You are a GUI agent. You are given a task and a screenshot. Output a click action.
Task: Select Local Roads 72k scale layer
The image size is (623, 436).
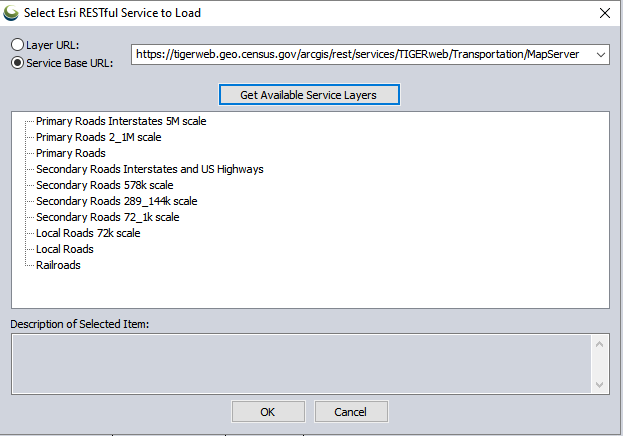[x=88, y=233]
